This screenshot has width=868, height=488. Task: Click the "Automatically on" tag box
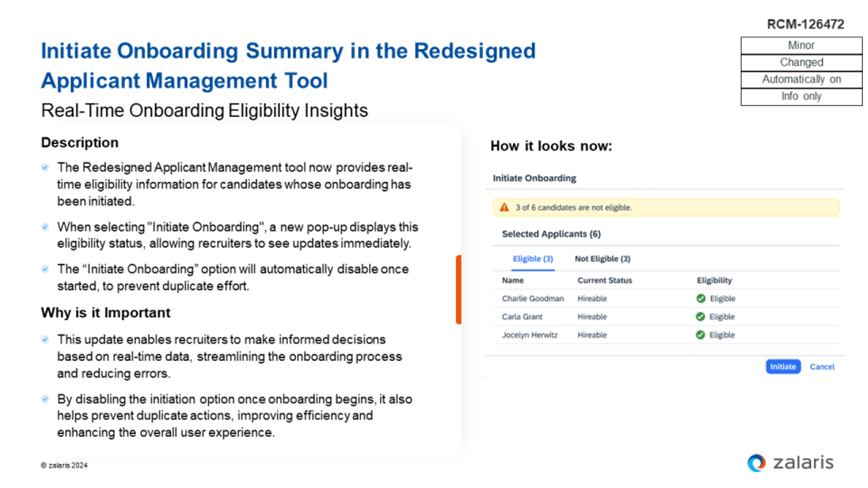point(801,80)
